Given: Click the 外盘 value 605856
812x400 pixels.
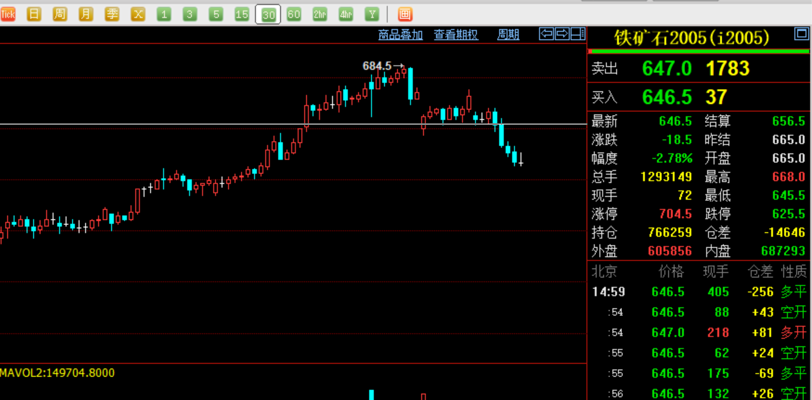Looking at the screenshot, I should pos(670,251).
